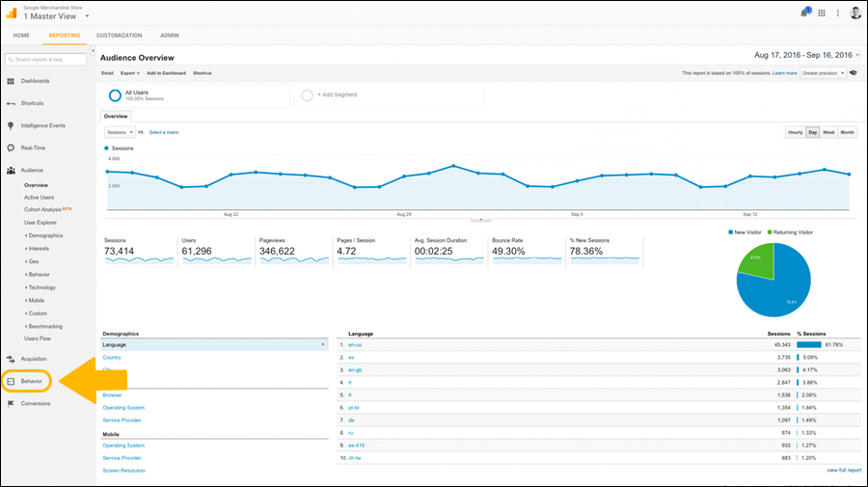Click the Shortcuts sidebar icon

coord(11,103)
